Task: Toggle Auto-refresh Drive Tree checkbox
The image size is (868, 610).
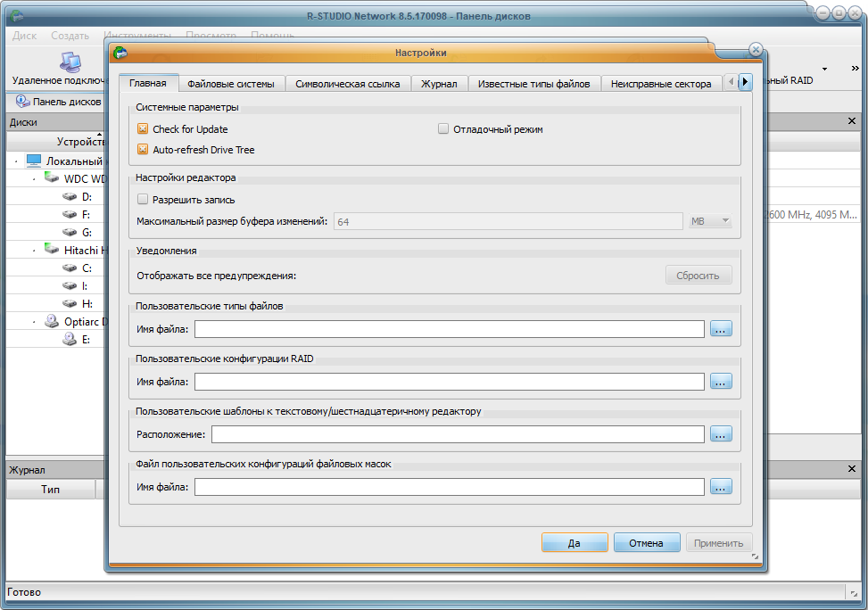Action: [x=143, y=150]
